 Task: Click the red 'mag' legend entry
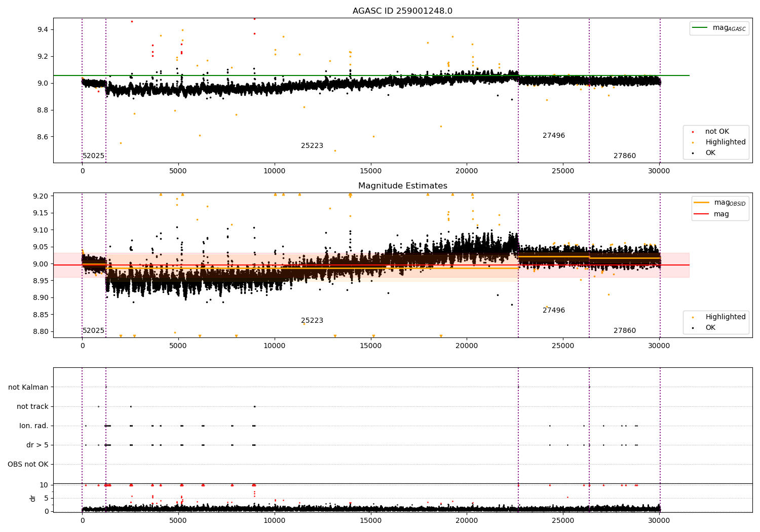tap(711, 214)
